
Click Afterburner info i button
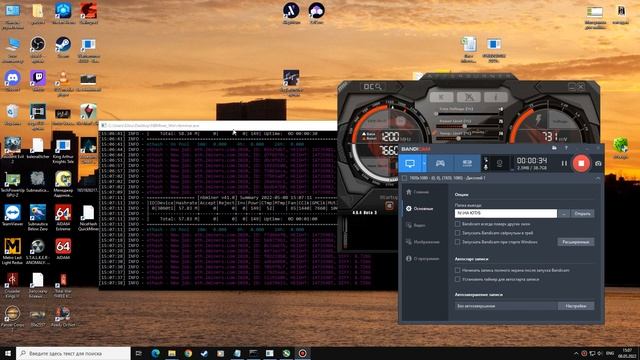click(495, 97)
